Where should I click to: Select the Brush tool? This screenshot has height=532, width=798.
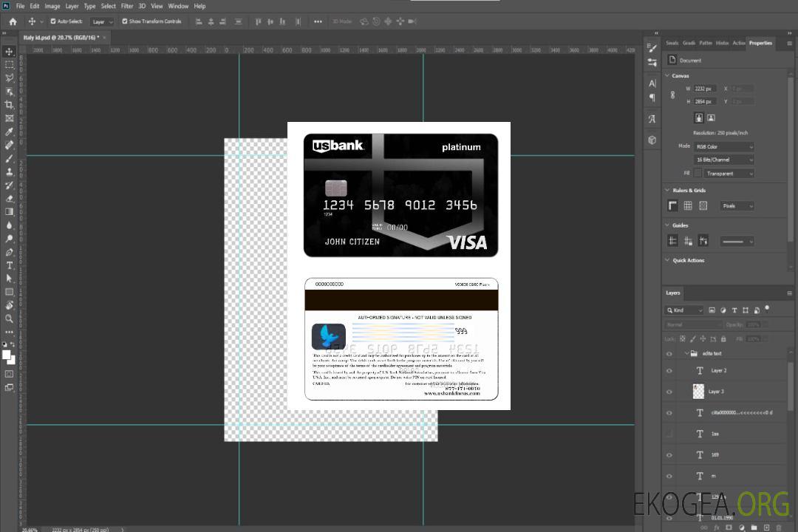[9, 158]
